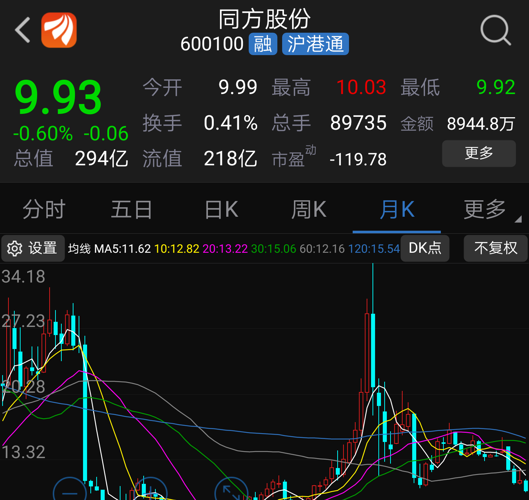
Task: Switch the 不复权 adjustment option
Action: click(x=496, y=249)
